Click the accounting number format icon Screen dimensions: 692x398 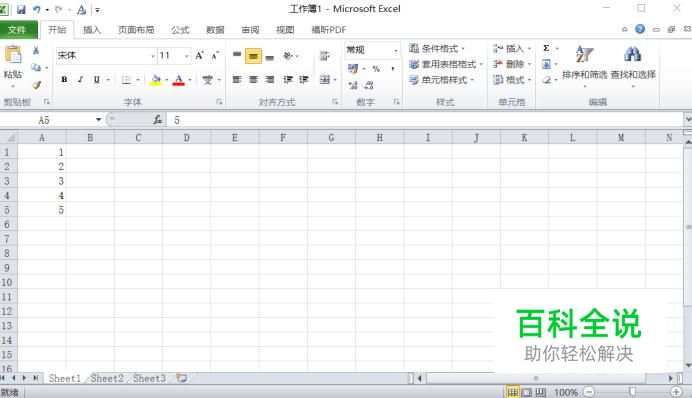353,69
